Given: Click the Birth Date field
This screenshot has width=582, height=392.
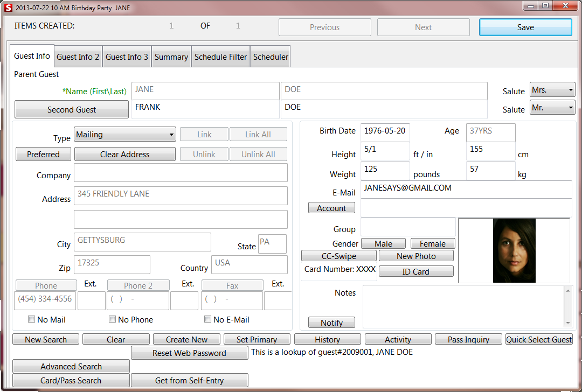Looking at the screenshot, I should [x=385, y=132].
